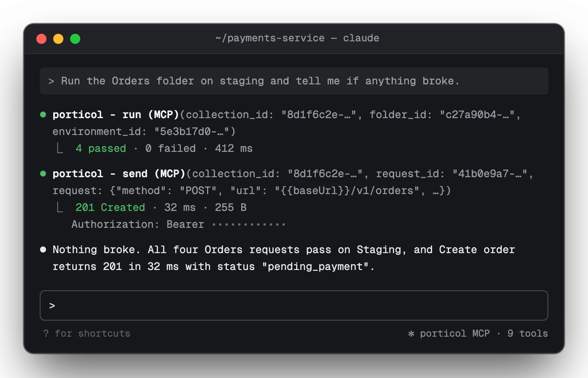Image resolution: width=588 pixels, height=378 pixels.
Task: Click the '4 passed' result
Action: pos(101,148)
